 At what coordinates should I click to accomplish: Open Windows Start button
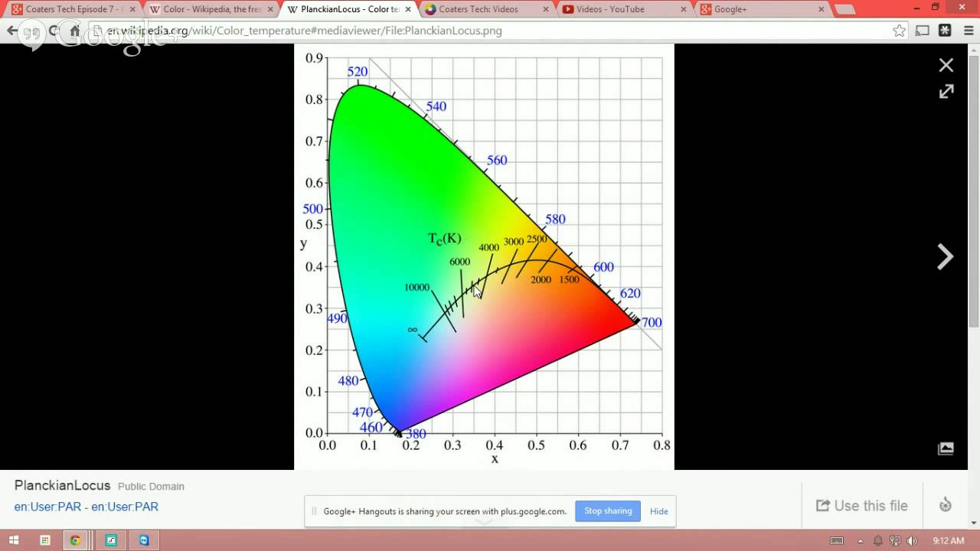click(15, 540)
